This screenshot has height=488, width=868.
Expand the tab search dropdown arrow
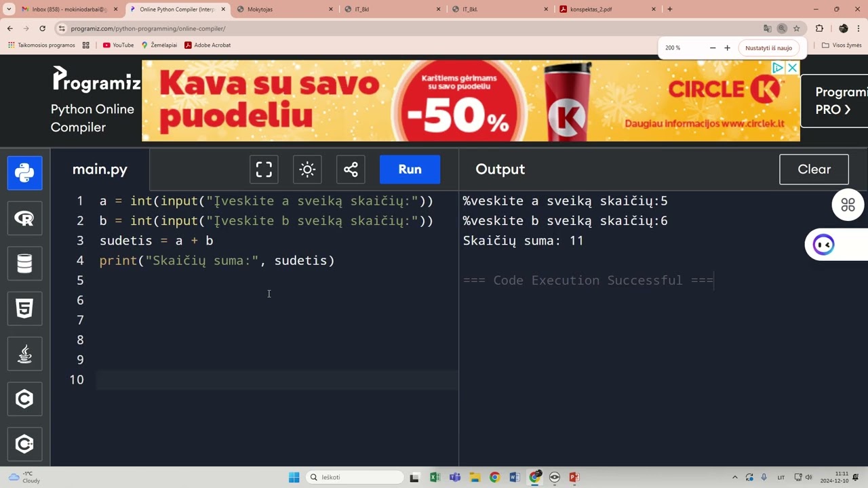point(9,9)
